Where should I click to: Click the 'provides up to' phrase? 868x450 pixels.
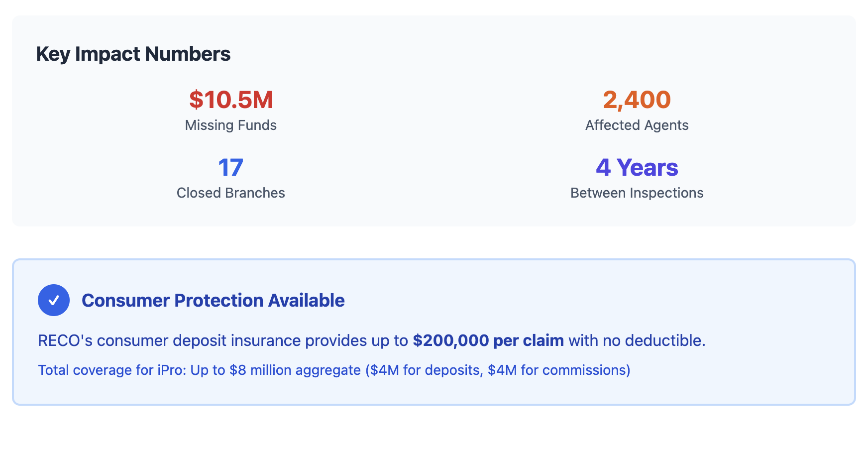[x=356, y=340]
